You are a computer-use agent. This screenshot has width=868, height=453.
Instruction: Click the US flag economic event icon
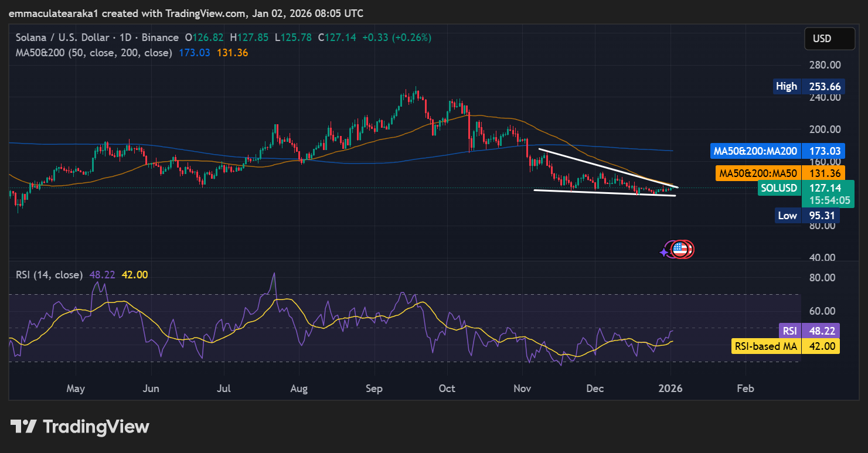point(680,249)
